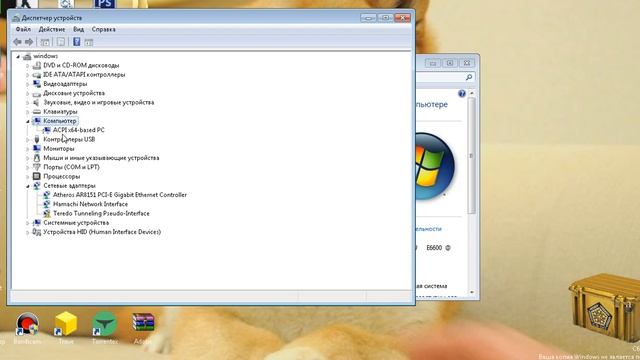
Task: Click the Teredo Tunneling warning icon
Action: click(x=47, y=213)
